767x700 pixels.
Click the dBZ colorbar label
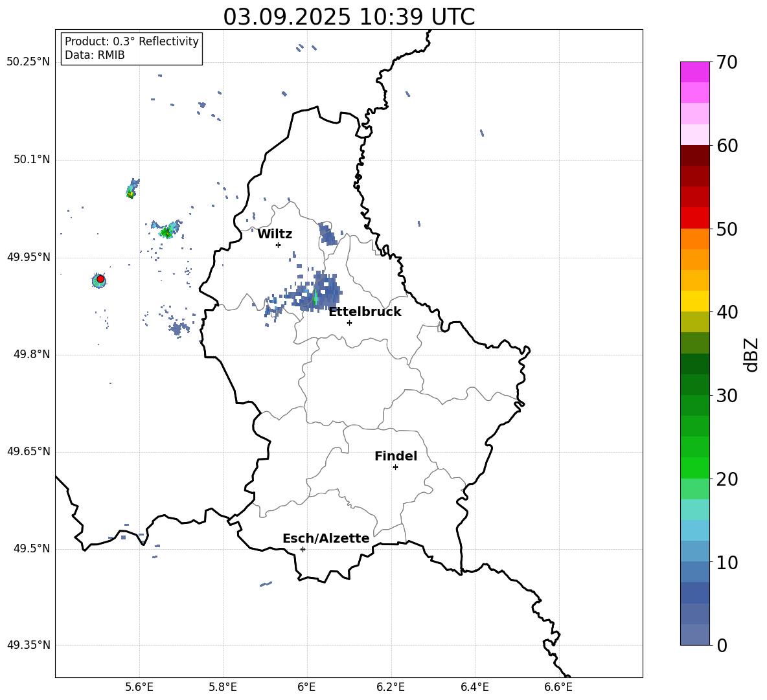coord(752,354)
